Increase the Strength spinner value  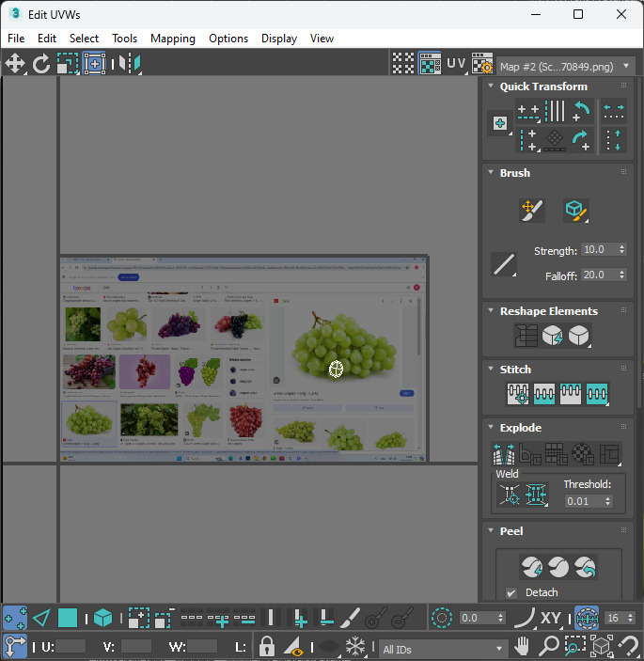pyautogui.click(x=622, y=246)
